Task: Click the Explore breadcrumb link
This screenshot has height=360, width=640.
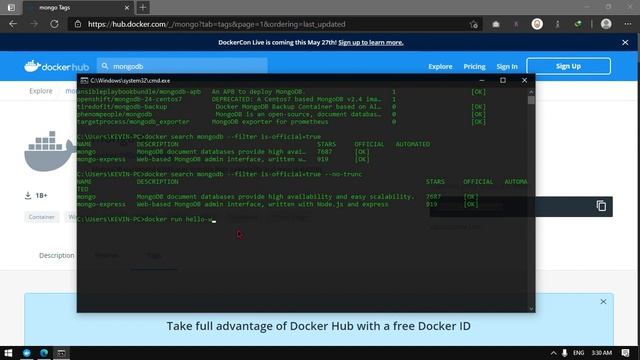Action: tap(41, 91)
